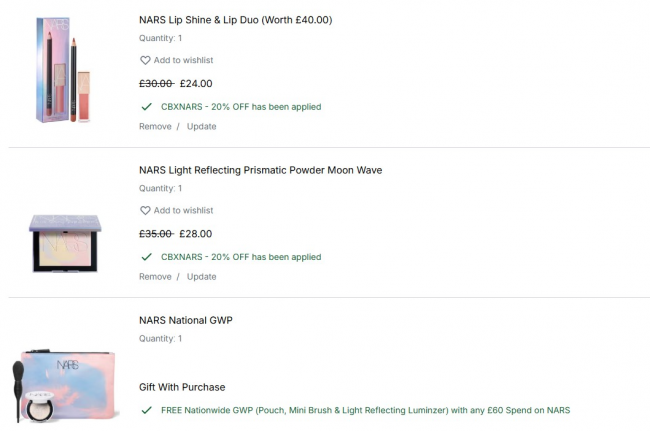
Task: Click the green checkmark beside Lip Duo discount
Action: click(146, 106)
